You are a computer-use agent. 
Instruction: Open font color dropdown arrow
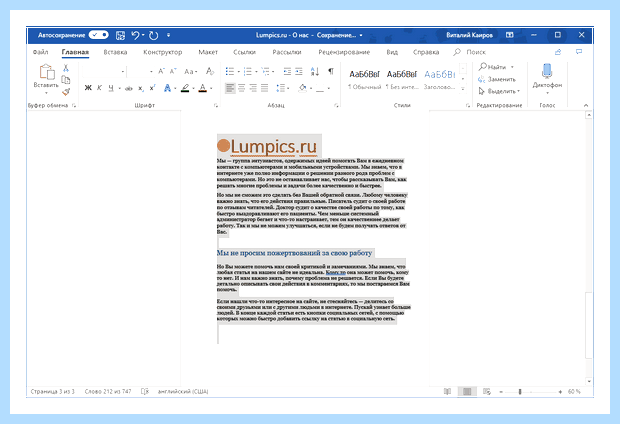(211, 88)
